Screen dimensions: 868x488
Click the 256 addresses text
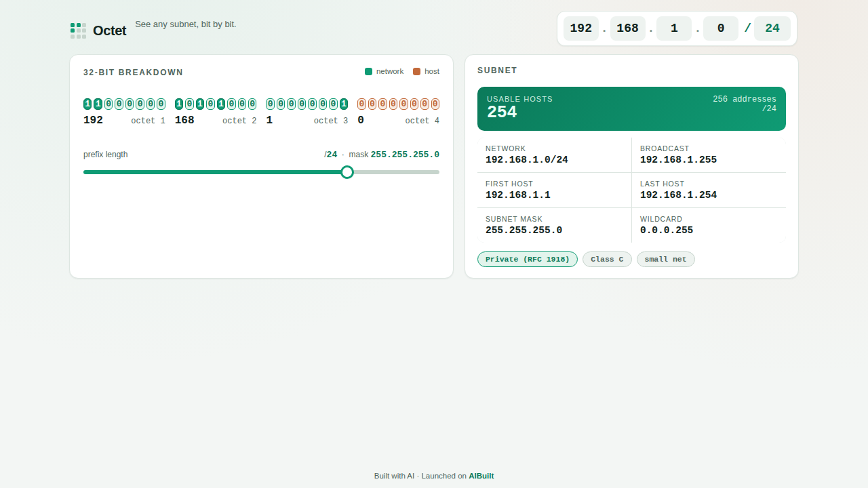click(x=745, y=99)
